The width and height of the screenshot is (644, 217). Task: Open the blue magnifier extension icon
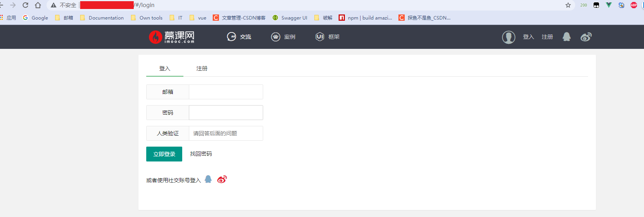pos(621,5)
